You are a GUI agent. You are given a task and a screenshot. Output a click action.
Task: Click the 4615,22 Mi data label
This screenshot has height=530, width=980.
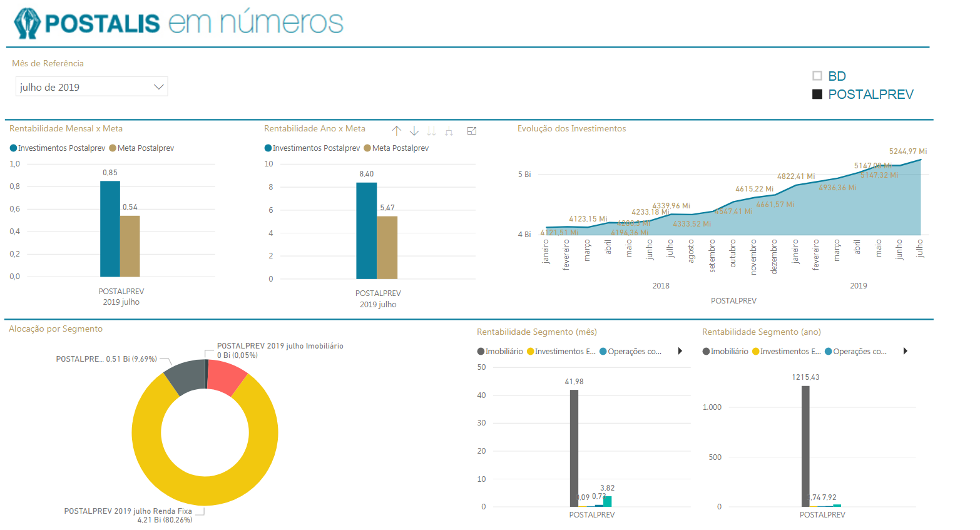pyautogui.click(x=754, y=189)
